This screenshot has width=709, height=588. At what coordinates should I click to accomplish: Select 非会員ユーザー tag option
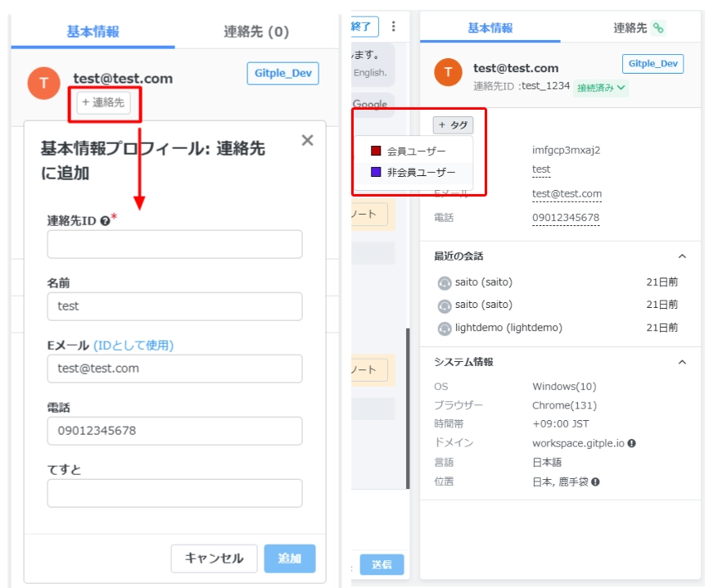click(413, 172)
